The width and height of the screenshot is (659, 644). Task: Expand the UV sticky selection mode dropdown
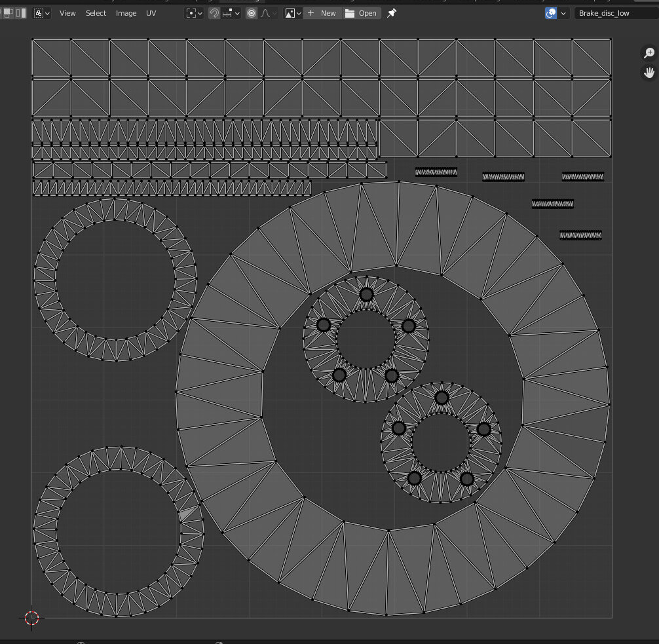42,13
